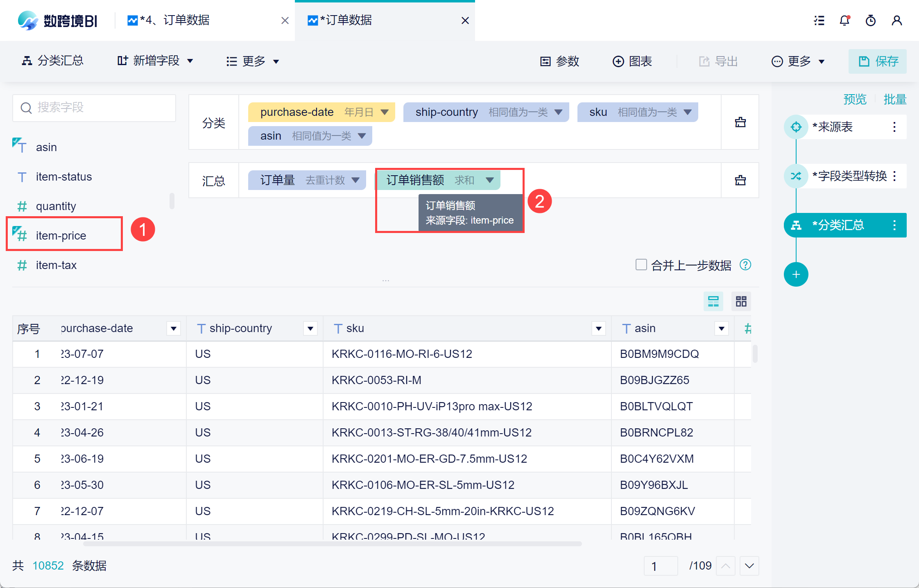919x588 pixels.
Task: Open ship-country column filter dropdown
Action: click(310, 328)
